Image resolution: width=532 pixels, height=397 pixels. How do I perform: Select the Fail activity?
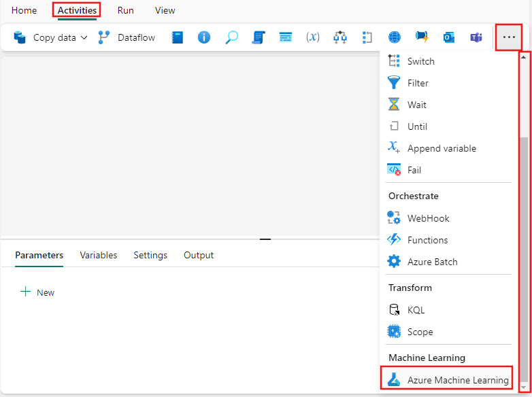(448, 170)
